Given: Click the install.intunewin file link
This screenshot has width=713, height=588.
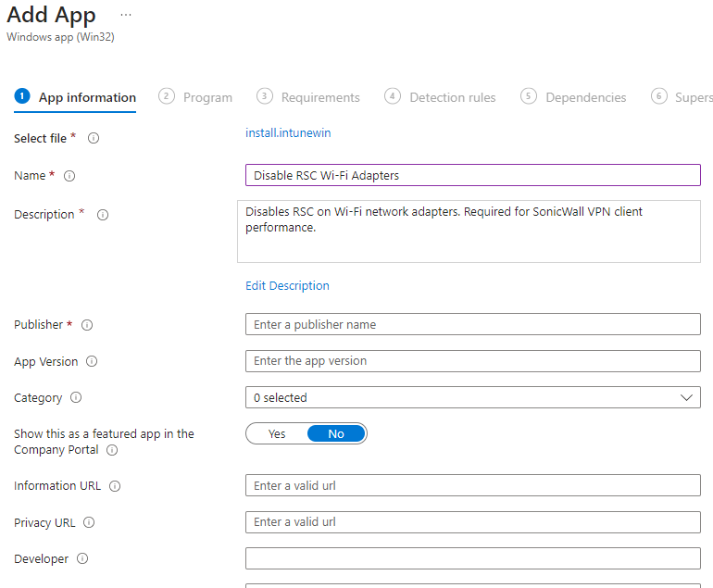Looking at the screenshot, I should [288, 133].
